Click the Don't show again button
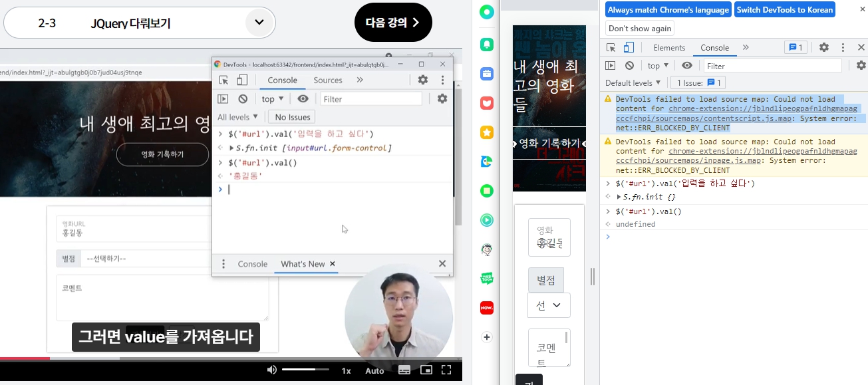Viewport: 868px width, 385px height. click(x=640, y=28)
